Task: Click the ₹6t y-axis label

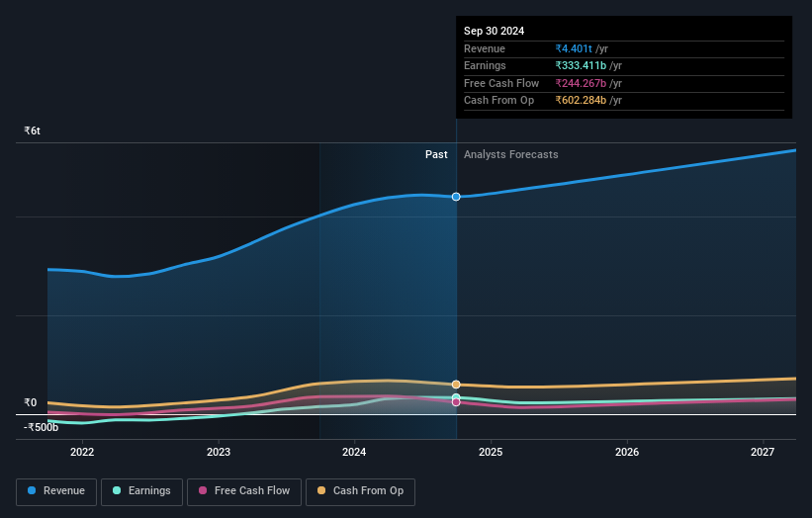Action: [32, 130]
